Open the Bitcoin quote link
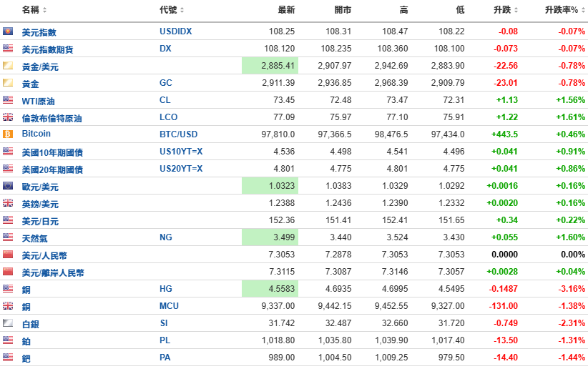Screen dimensions: 588x369 pyautogui.click(x=36, y=134)
